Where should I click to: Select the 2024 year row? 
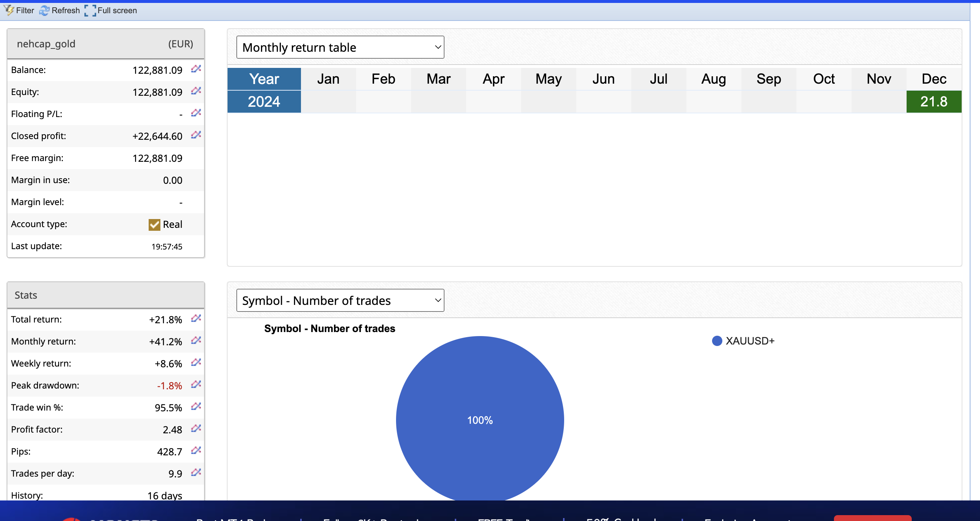click(264, 102)
